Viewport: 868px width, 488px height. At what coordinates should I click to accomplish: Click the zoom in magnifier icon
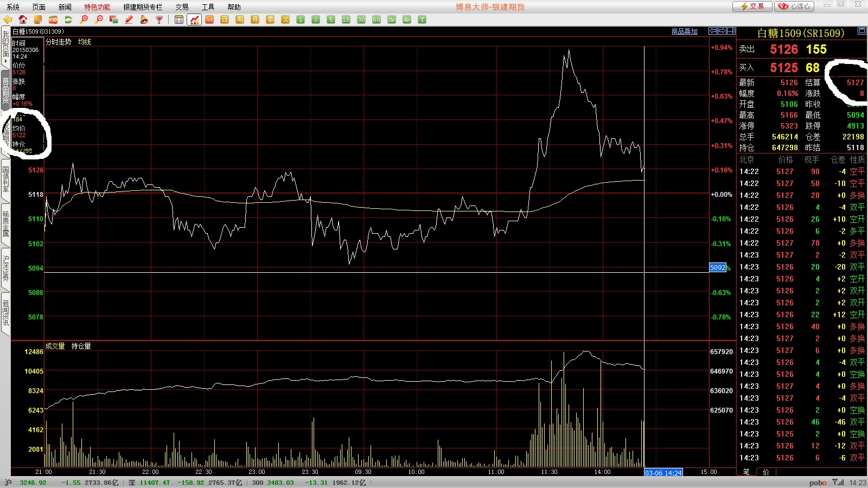(x=84, y=20)
